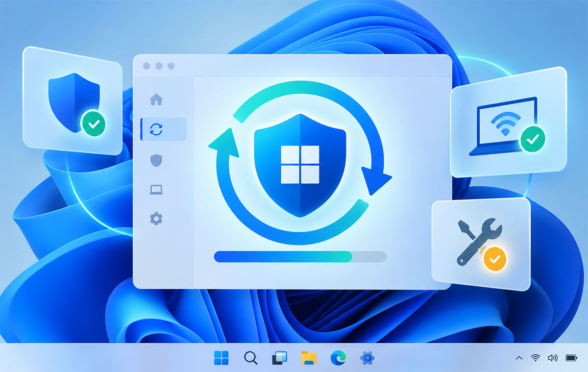Open the wrench and screwdriver tools card
588x372 pixels.
click(481, 244)
